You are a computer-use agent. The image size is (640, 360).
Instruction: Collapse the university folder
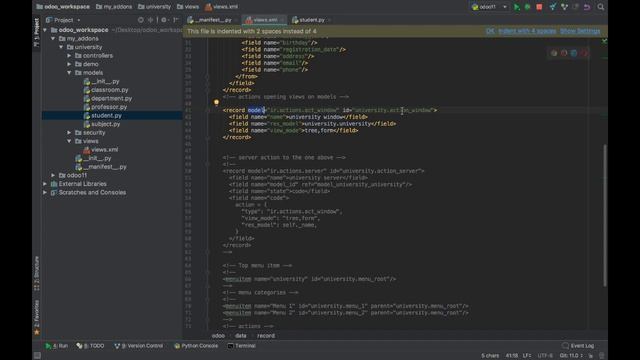point(61,47)
